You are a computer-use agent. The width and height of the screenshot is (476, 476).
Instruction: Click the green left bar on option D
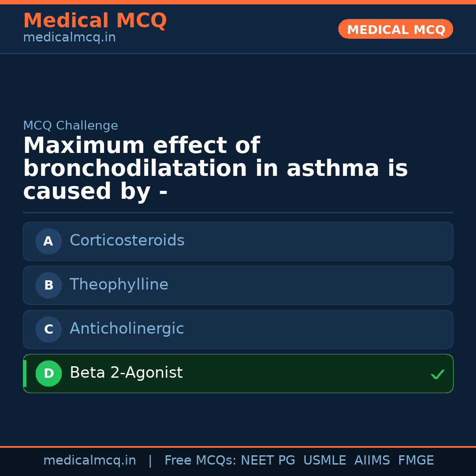tap(24, 373)
